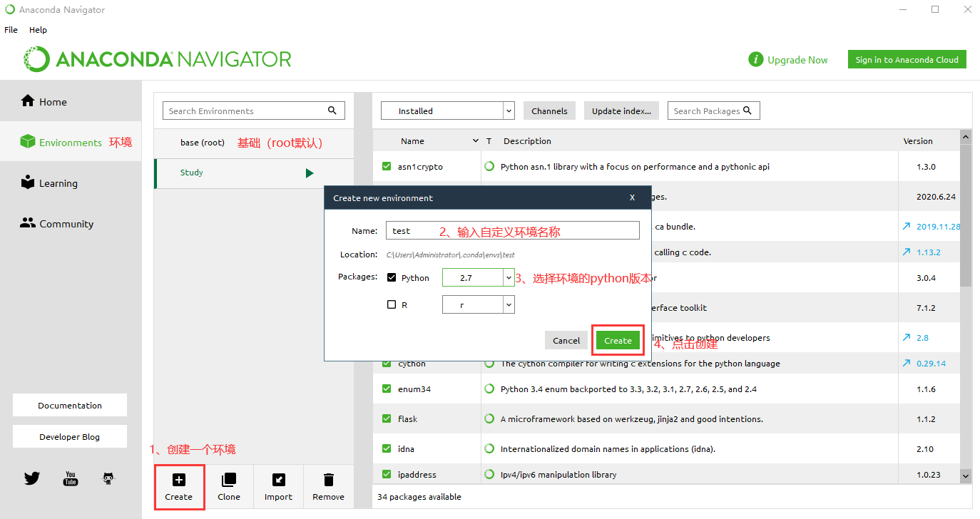This screenshot has width=980, height=519.
Task: Click the status circle icon for enum34
Action: [489, 389]
